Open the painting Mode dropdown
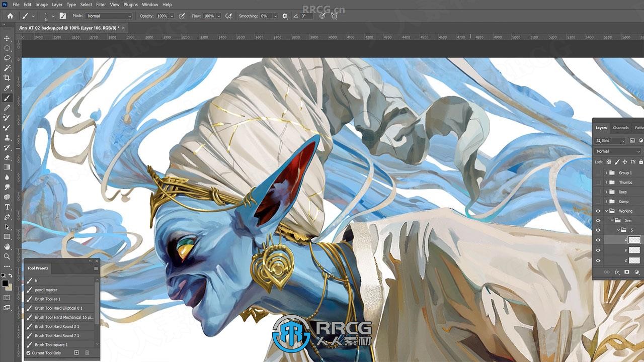 point(109,16)
